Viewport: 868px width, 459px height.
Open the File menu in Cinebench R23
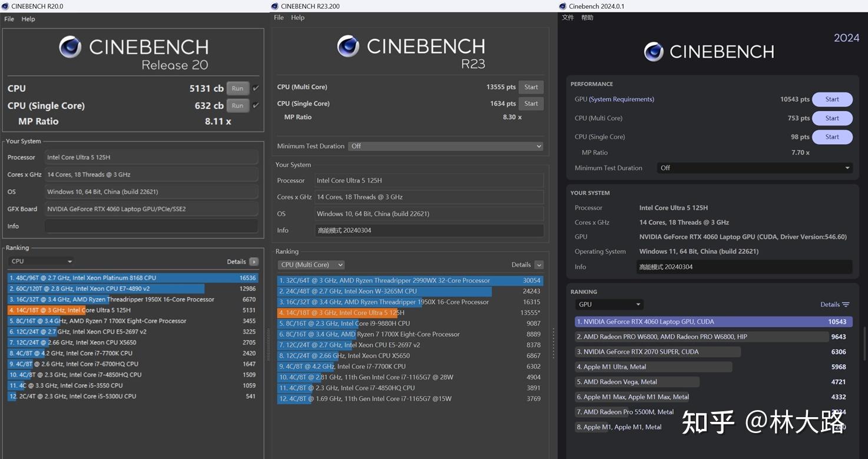click(x=279, y=18)
